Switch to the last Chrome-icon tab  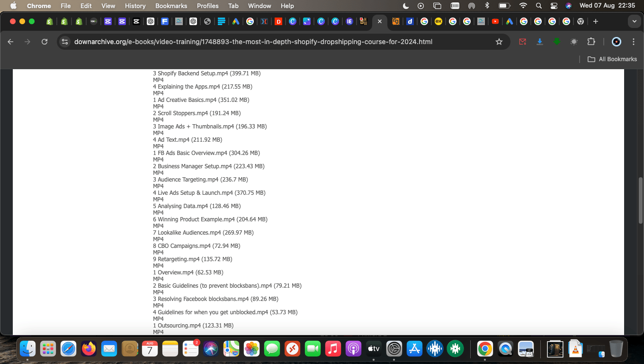tap(581, 21)
